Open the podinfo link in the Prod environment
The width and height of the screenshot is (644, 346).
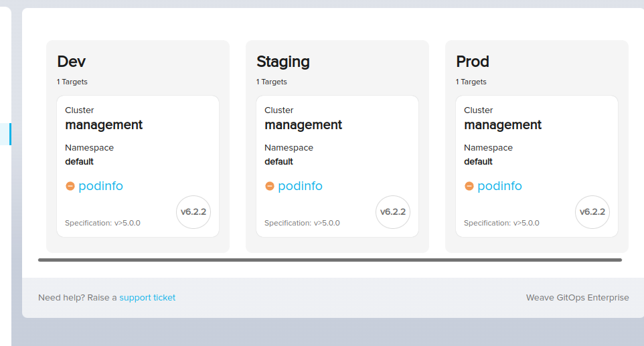(x=499, y=186)
